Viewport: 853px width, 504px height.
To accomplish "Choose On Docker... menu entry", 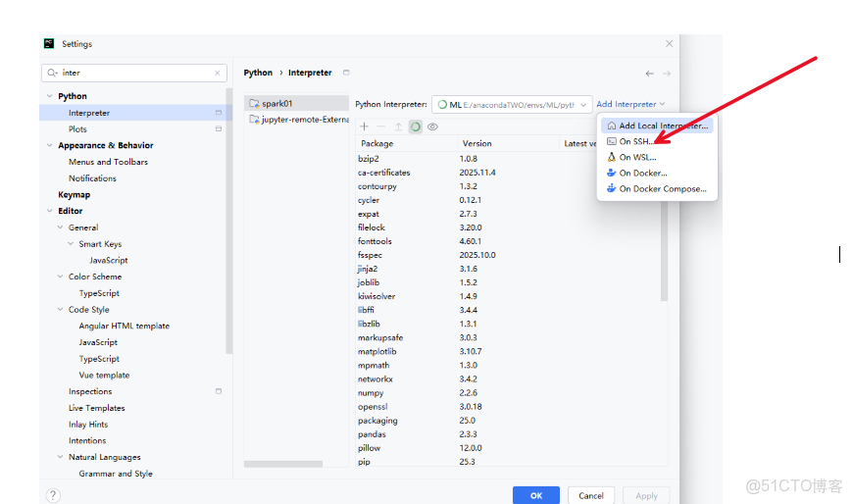I will click(657, 174).
